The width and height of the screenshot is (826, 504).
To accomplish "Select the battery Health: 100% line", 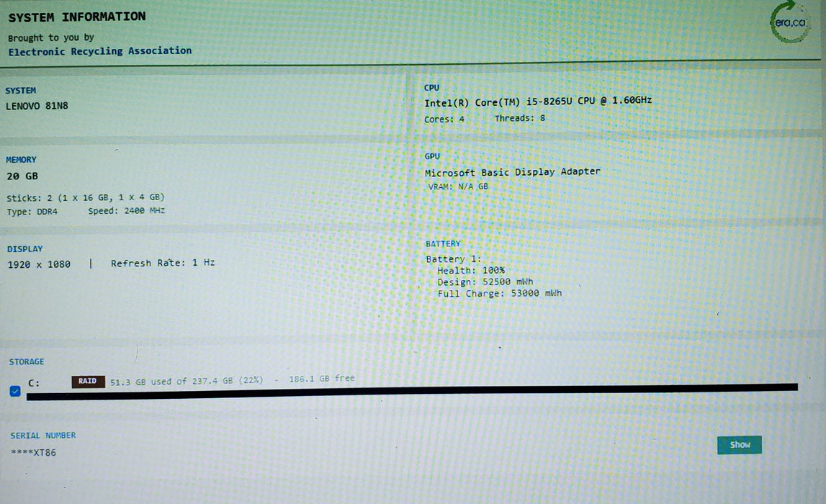I will [471, 270].
